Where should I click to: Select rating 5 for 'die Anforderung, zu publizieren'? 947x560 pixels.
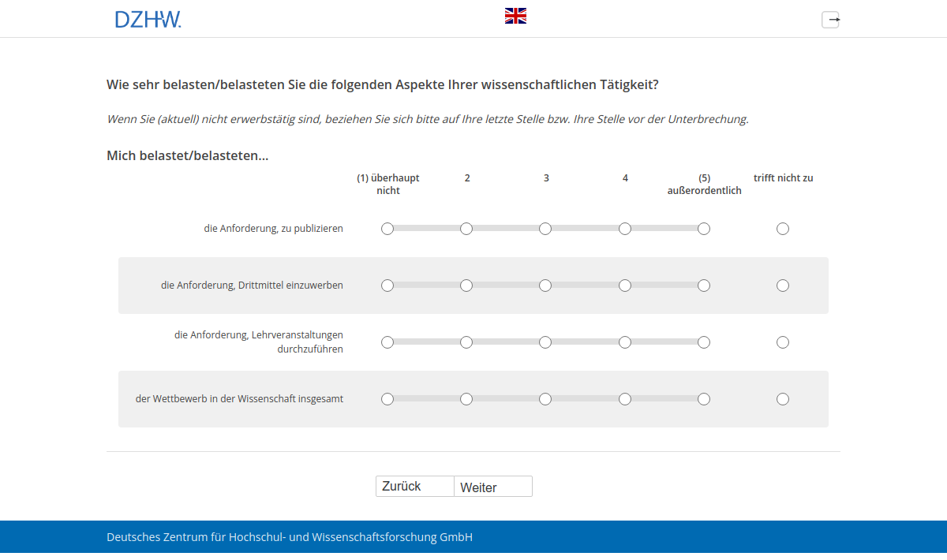coord(703,228)
